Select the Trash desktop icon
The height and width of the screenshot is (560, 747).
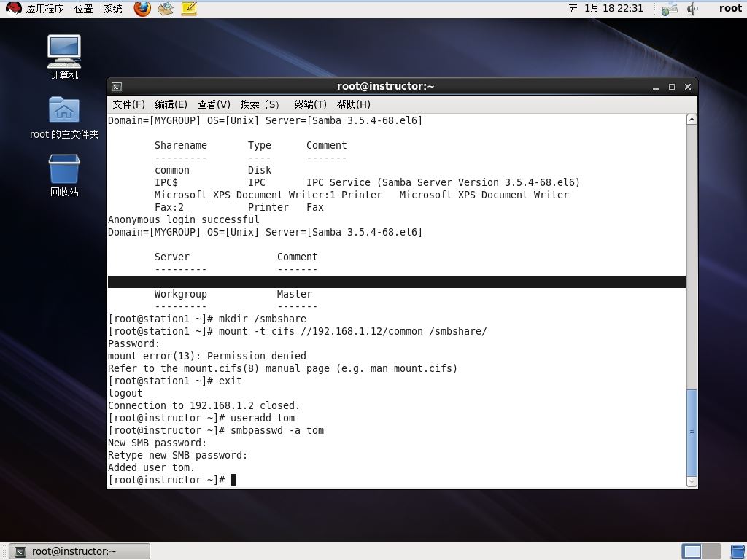[64, 175]
